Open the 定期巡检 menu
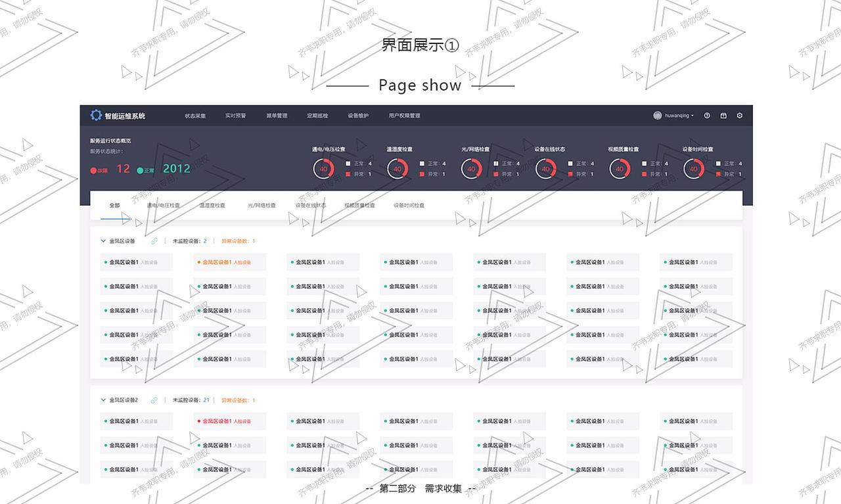This screenshot has height=504, width=841. 317,116
